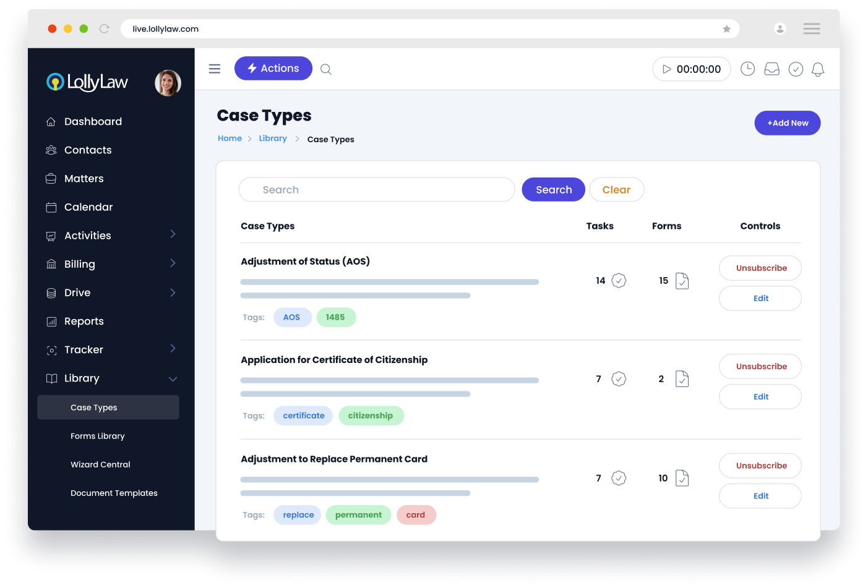Expand the Billing submenu chevron
The image size is (868, 588).
pos(173,263)
